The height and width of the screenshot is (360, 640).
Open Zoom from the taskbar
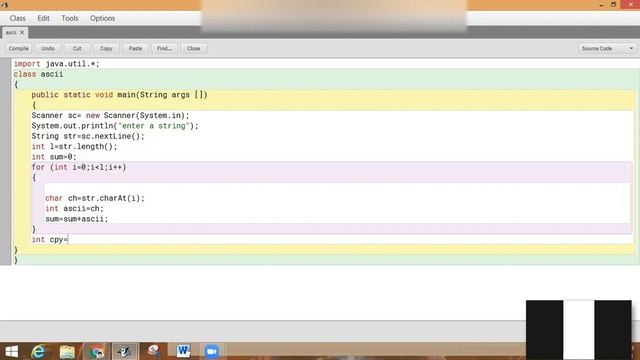click(x=212, y=351)
